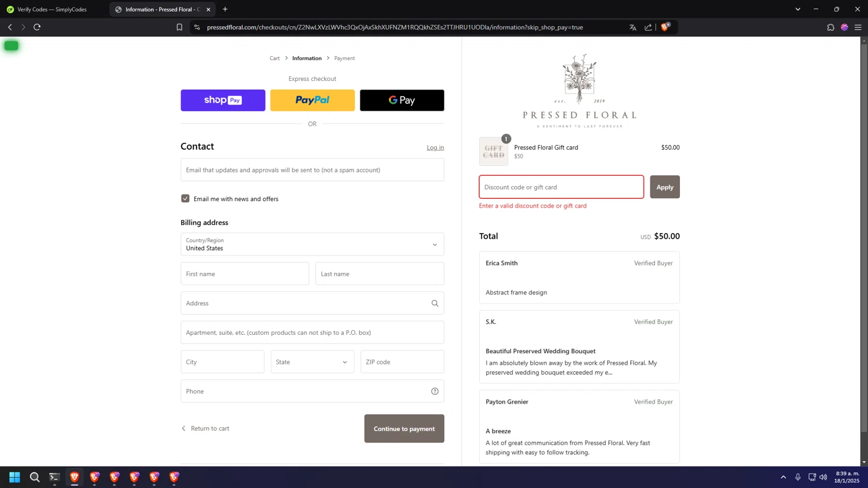The height and width of the screenshot is (488, 868).
Task: Show hidden system tray icons
Action: point(784,477)
